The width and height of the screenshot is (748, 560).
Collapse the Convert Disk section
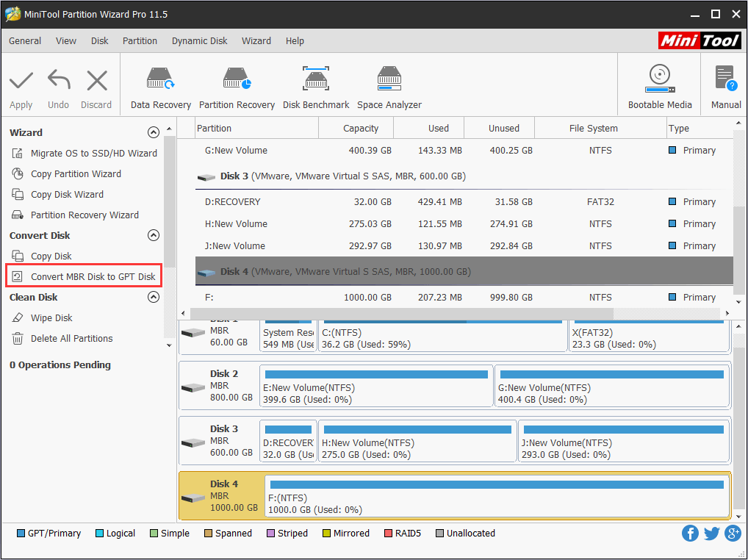click(153, 235)
